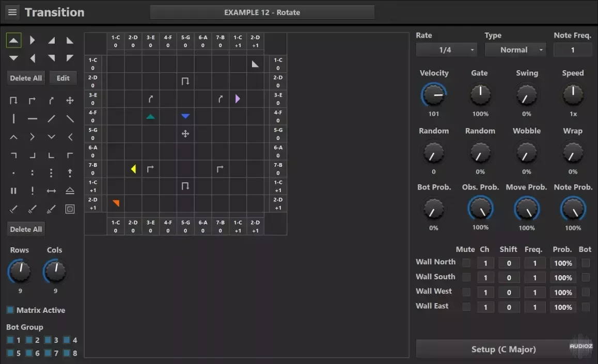Toggle Bot Group 7 checkbox

tap(48, 353)
